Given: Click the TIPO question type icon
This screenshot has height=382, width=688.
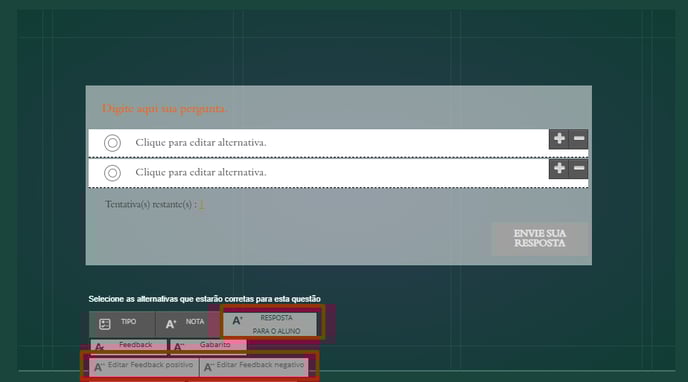Looking at the screenshot, I should click(104, 324).
